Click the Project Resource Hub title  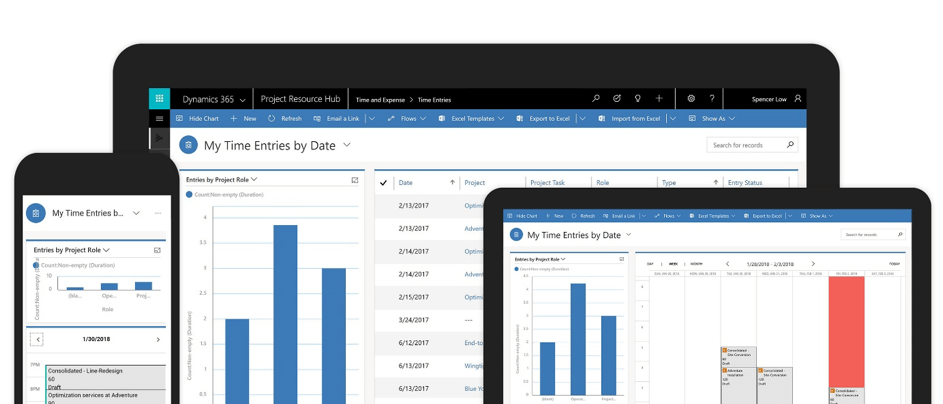pyautogui.click(x=301, y=99)
